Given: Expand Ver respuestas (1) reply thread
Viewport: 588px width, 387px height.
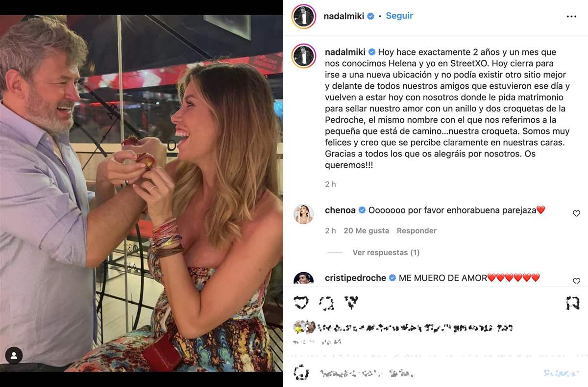Looking at the screenshot, I should point(385,252).
